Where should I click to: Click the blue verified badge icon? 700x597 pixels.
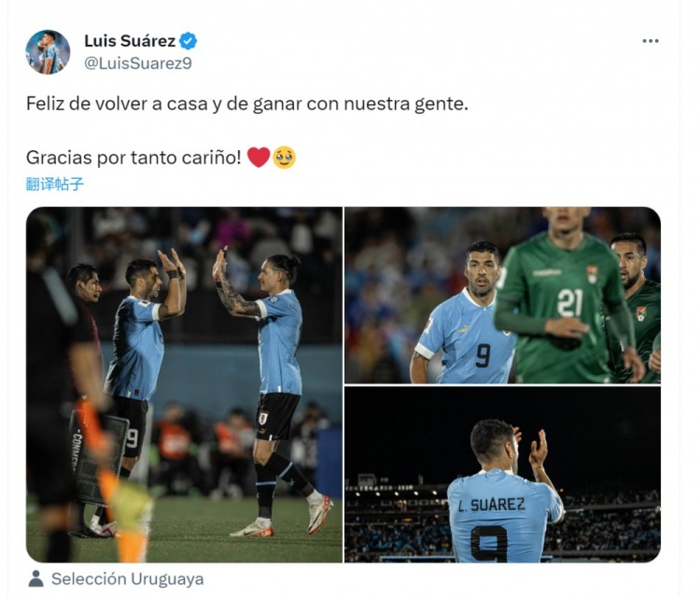188,41
